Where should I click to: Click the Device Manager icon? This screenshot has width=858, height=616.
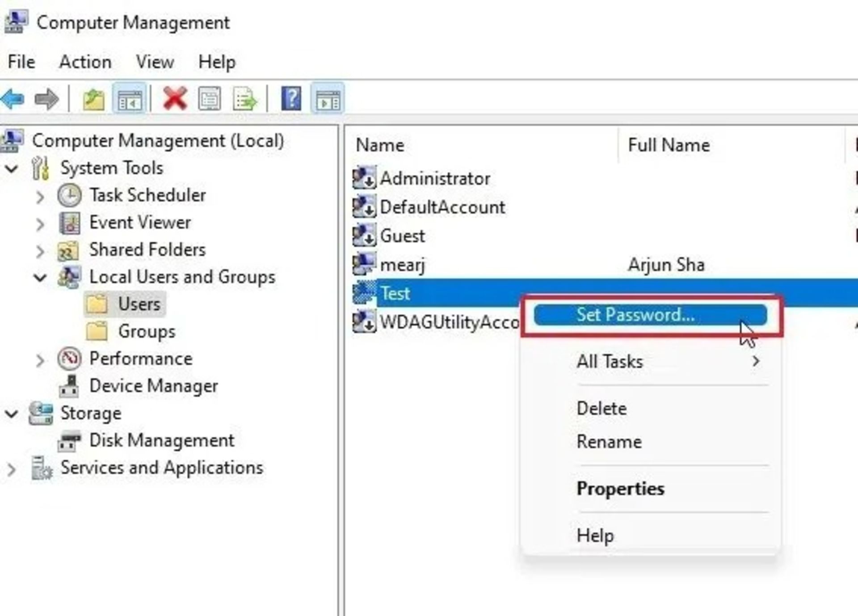click(69, 386)
